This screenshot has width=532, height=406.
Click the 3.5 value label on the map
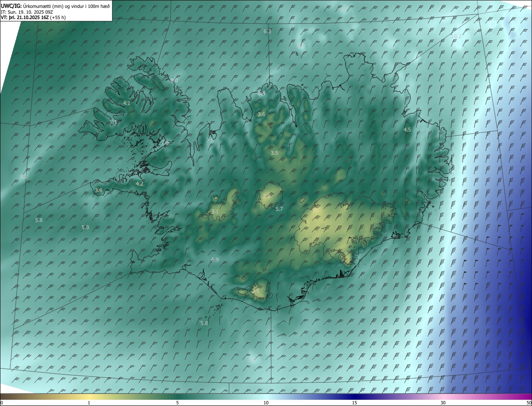(x=274, y=153)
